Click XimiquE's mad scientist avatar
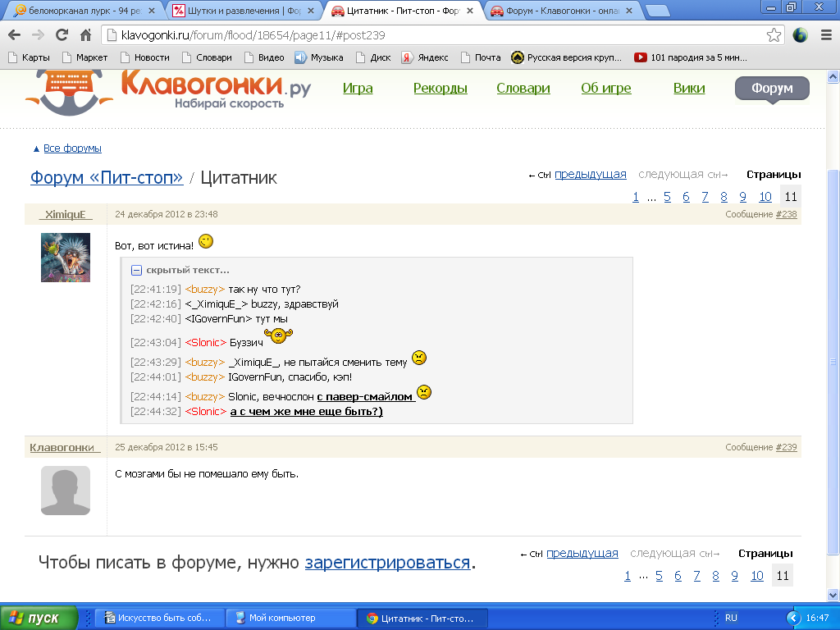The height and width of the screenshot is (630, 840). click(66, 258)
